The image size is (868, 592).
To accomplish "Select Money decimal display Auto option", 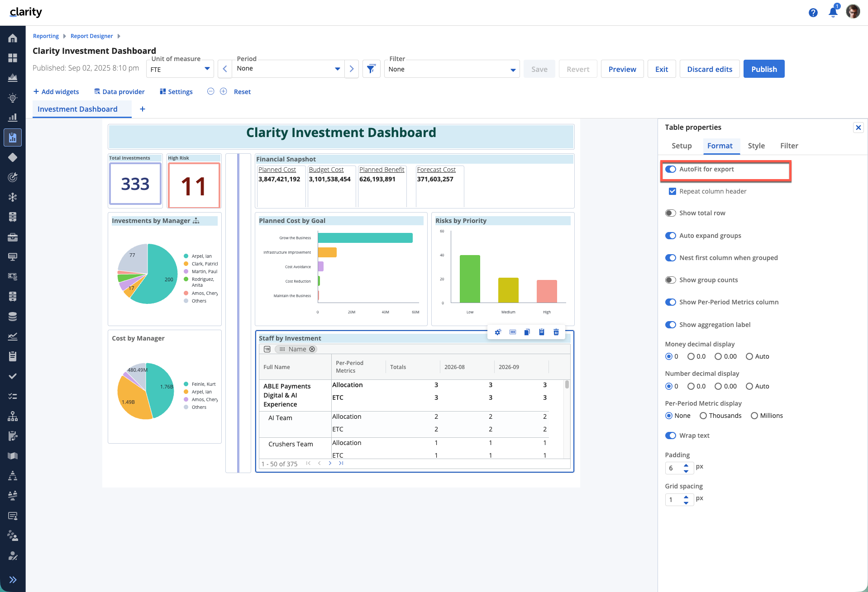I will [x=749, y=356].
